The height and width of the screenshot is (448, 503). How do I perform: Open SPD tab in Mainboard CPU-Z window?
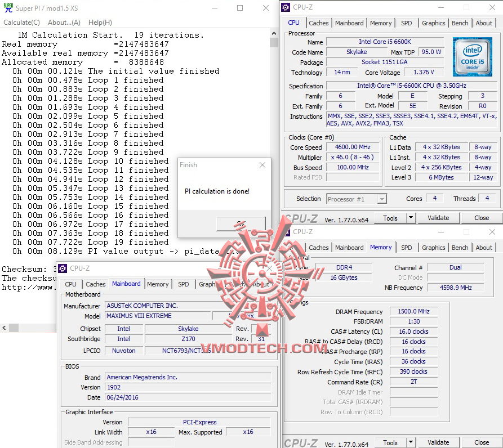(184, 284)
